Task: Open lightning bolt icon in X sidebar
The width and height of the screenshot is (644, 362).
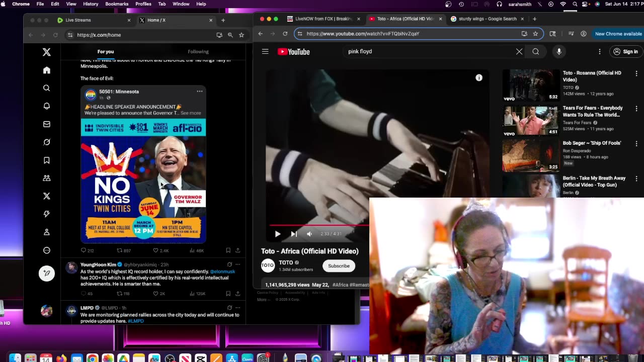Action: [x=47, y=214]
